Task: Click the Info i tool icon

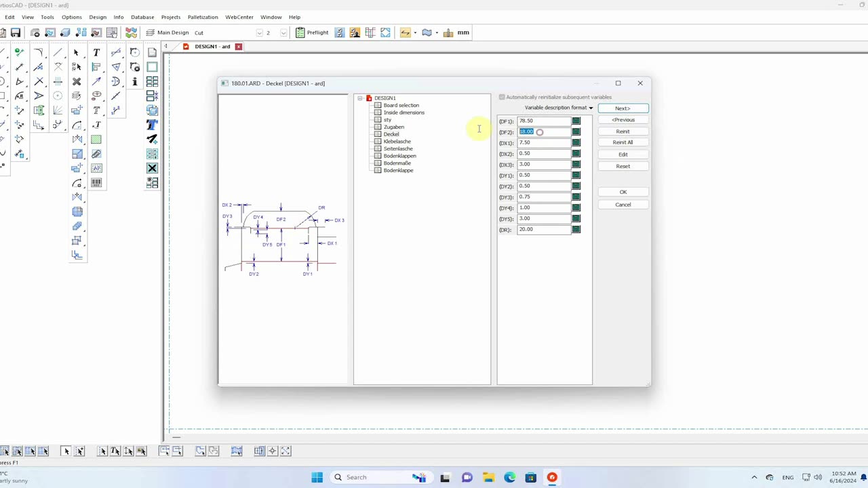Action: [134, 81]
